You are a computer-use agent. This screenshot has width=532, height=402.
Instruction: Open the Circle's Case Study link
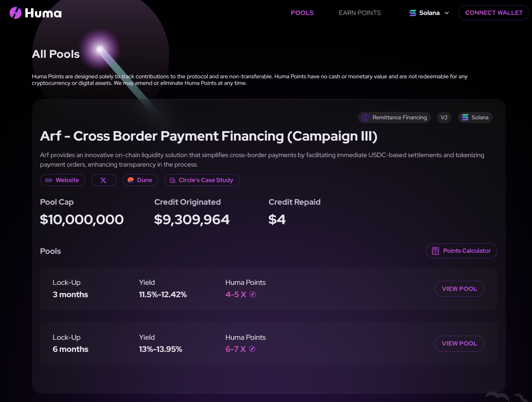206,180
